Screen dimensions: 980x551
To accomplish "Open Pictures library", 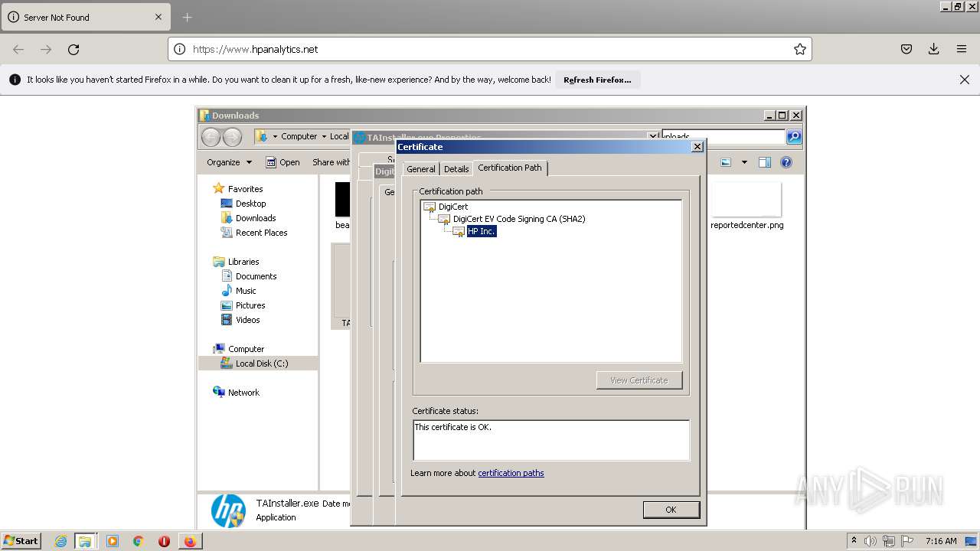I will (x=250, y=305).
